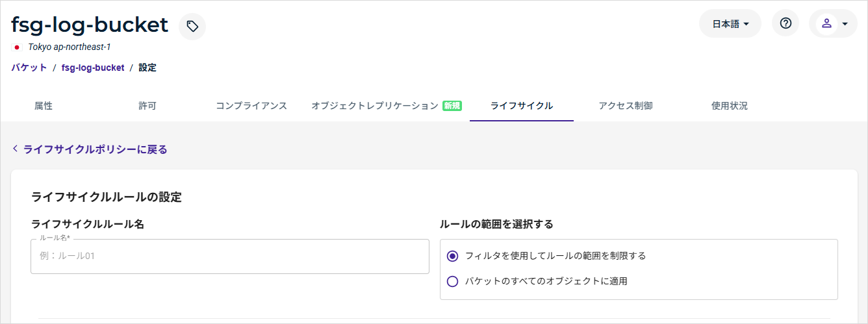
Task: Click the user account profile icon
Action: pyautogui.click(x=826, y=23)
